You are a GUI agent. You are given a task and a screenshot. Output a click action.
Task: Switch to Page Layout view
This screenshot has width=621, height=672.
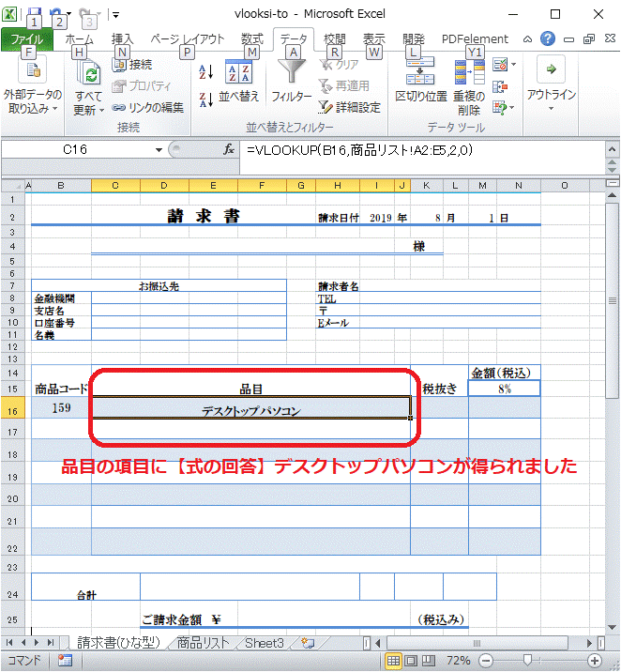410,661
